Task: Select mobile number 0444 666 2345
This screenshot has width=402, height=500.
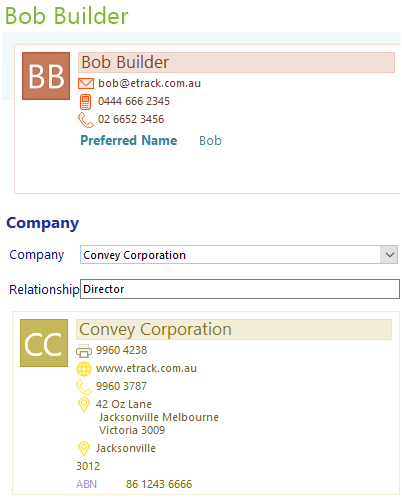Action: click(x=134, y=101)
